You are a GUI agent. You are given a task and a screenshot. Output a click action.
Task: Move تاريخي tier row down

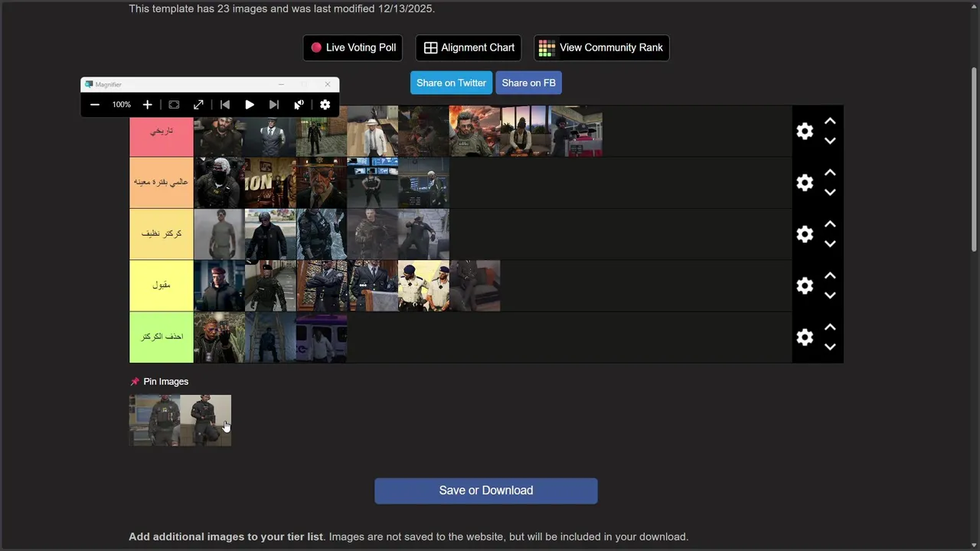(830, 141)
